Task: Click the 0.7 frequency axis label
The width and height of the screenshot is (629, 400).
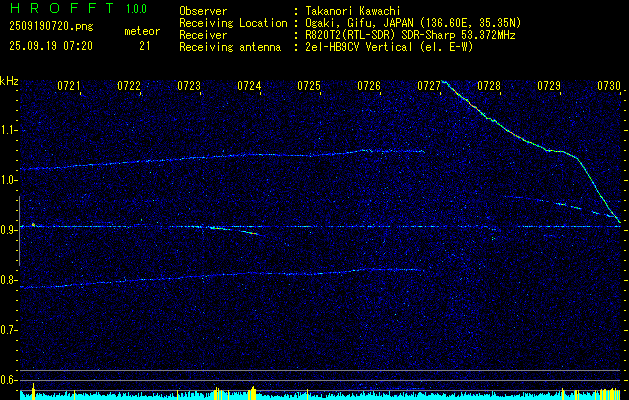Action: (x=9, y=330)
